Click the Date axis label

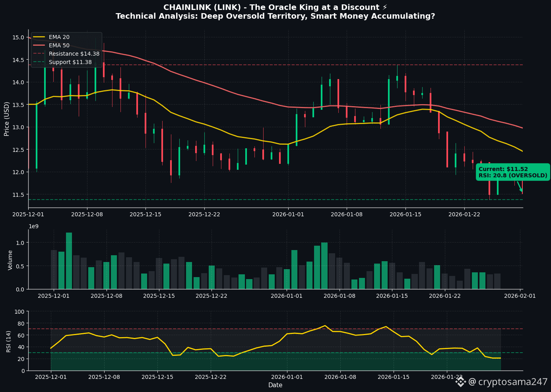(x=275, y=385)
